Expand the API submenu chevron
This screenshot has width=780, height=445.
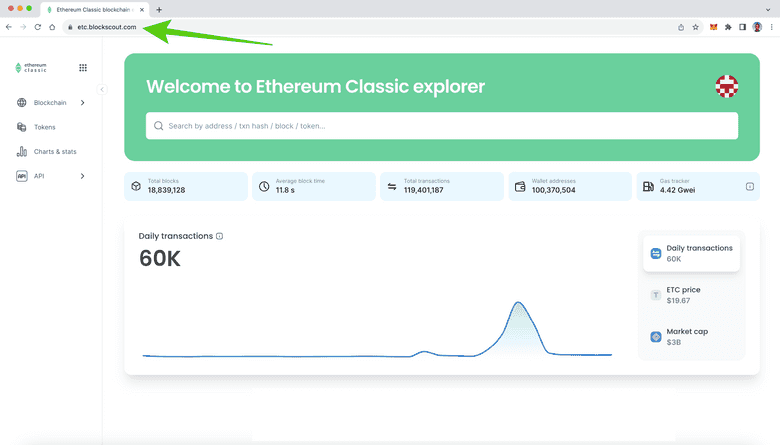pyautogui.click(x=82, y=176)
